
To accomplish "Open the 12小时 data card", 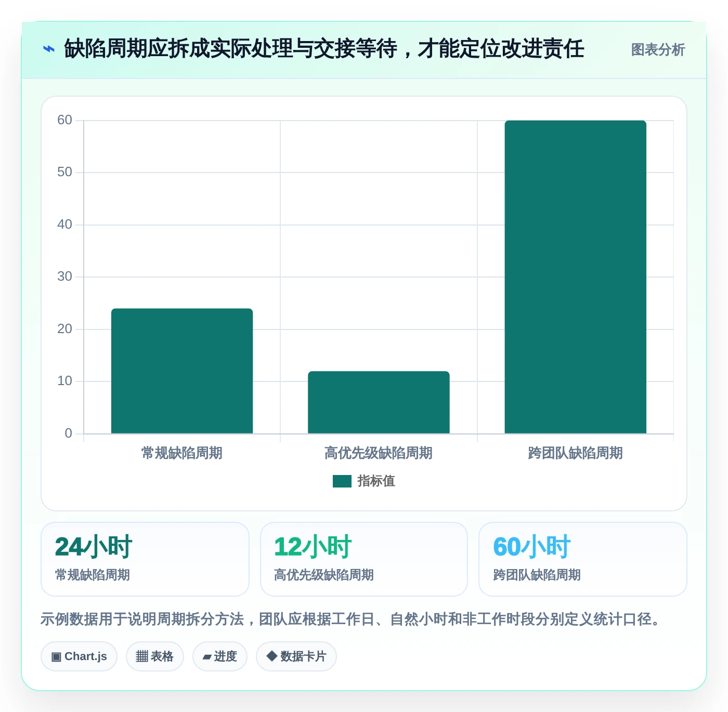I will [x=364, y=559].
